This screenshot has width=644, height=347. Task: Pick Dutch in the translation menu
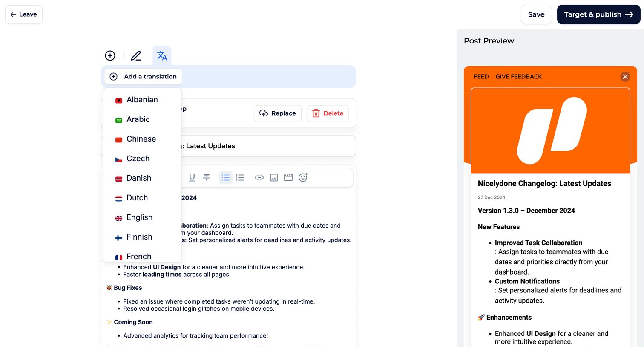(142, 198)
